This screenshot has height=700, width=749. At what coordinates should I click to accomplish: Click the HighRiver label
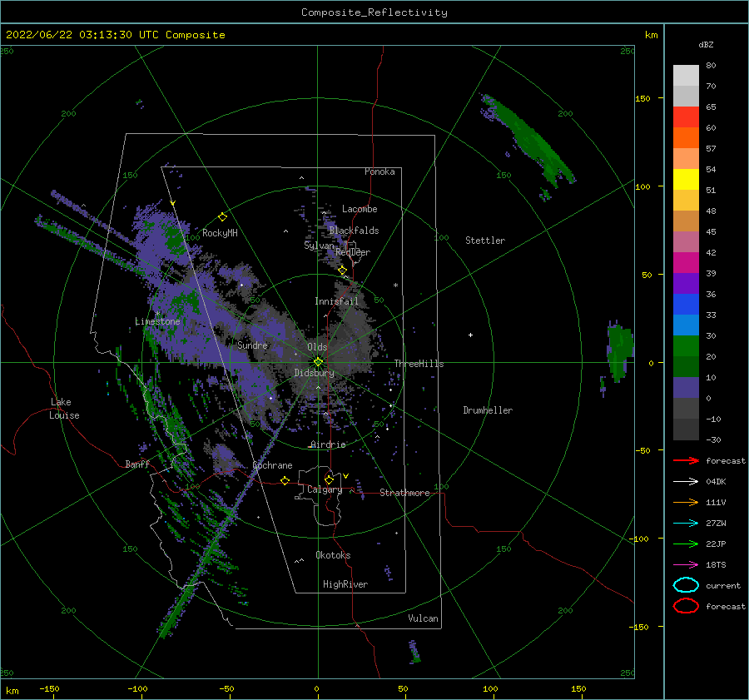[345, 584]
